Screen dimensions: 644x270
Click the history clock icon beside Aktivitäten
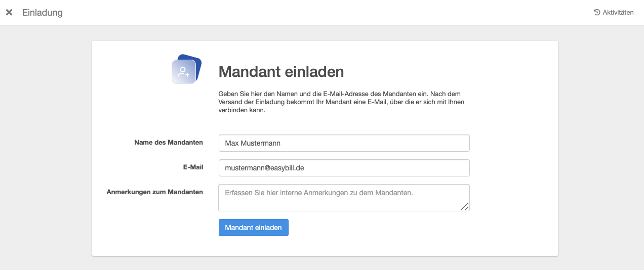click(597, 13)
